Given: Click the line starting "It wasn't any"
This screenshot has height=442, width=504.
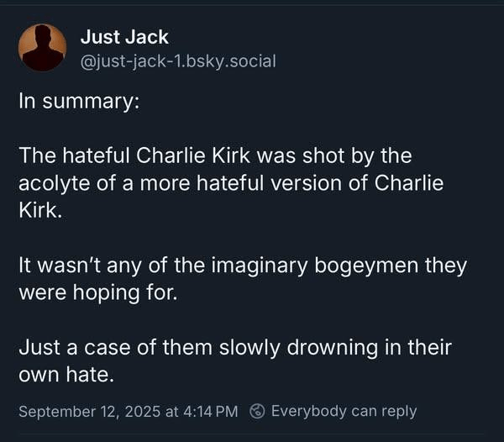Looking at the screenshot, I should 242,266.
